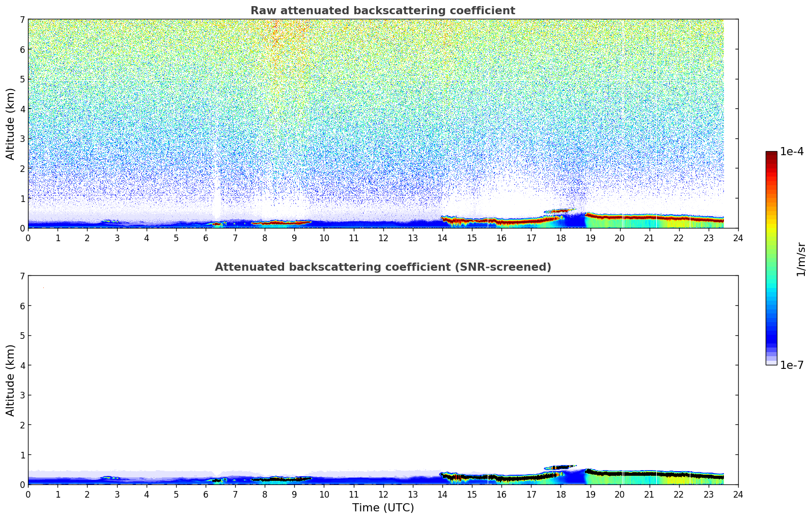Click time tick "12" under the raw plot
The image size is (812, 519).
[x=383, y=238]
